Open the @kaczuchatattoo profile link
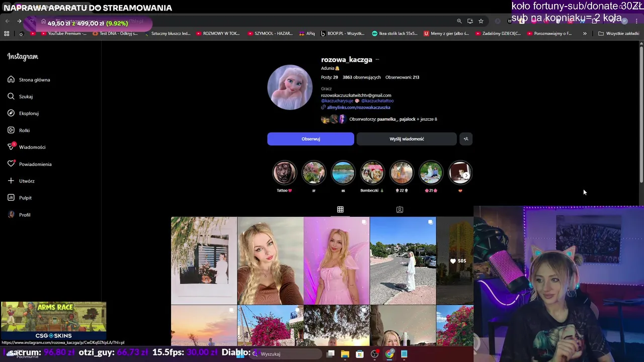The height and width of the screenshot is (362, 644). (377, 101)
